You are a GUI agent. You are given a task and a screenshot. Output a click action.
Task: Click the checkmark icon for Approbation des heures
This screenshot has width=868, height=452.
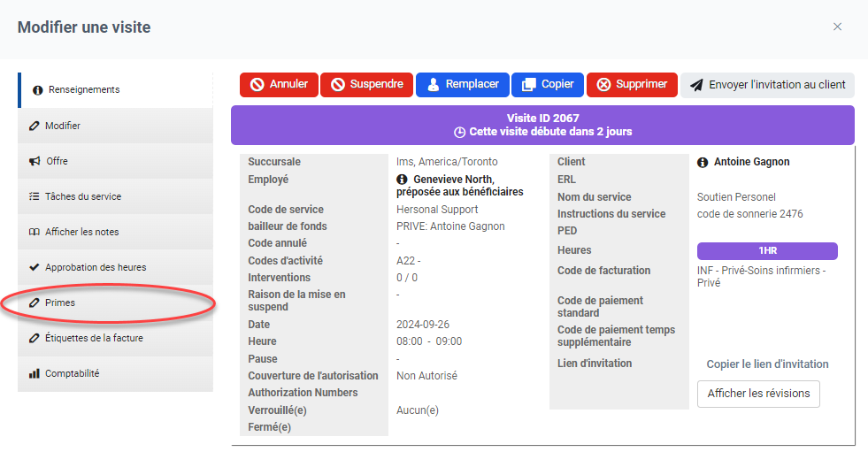click(x=35, y=268)
